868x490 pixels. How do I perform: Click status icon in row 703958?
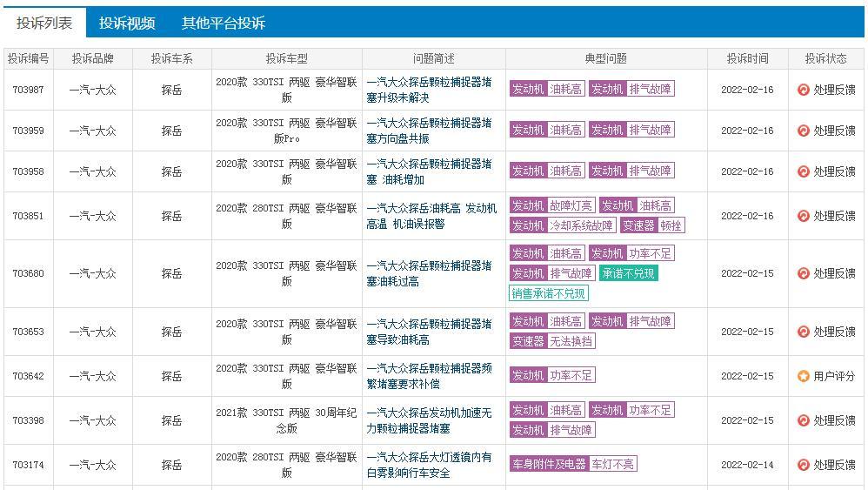pyautogui.click(x=804, y=171)
